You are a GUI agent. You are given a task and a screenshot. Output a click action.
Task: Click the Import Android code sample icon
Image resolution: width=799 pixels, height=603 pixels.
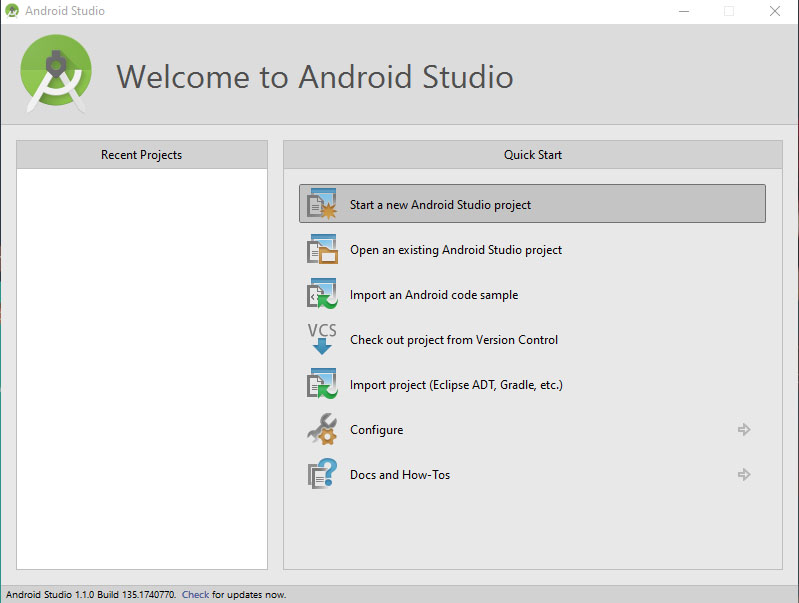(322, 294)
